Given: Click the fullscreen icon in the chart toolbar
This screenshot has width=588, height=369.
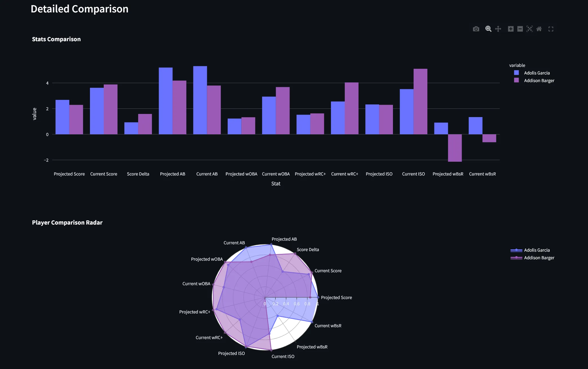Looking at the screenshot, I should click(x=551, y=29).
